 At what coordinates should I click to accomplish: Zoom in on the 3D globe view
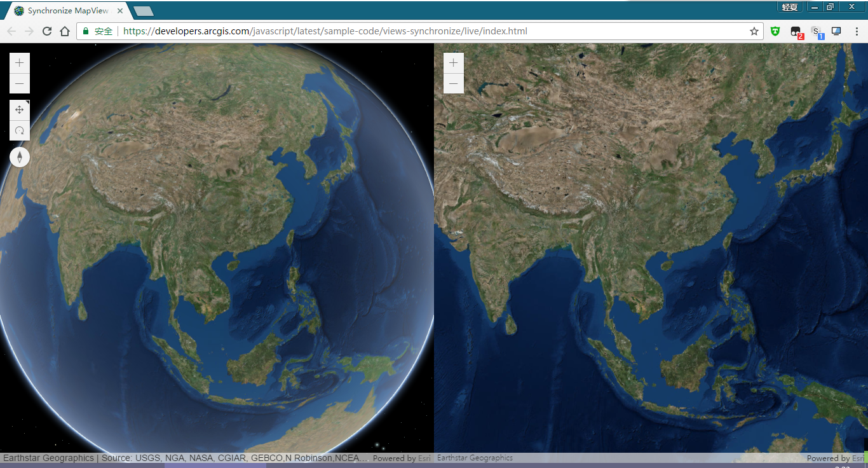click(20, 63)
